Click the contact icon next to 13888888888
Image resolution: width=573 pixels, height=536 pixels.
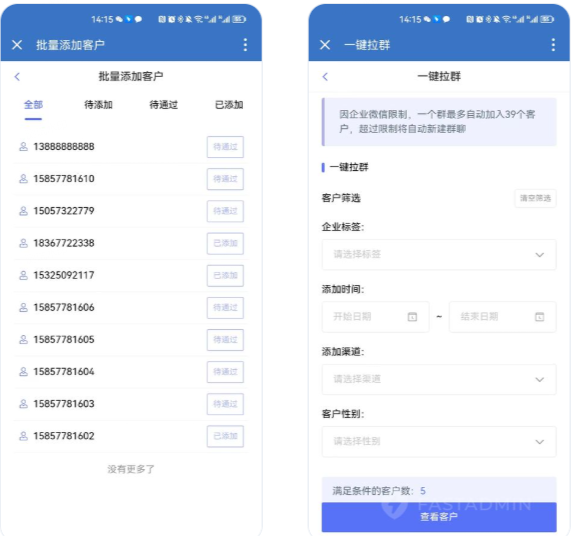[23, 147]
